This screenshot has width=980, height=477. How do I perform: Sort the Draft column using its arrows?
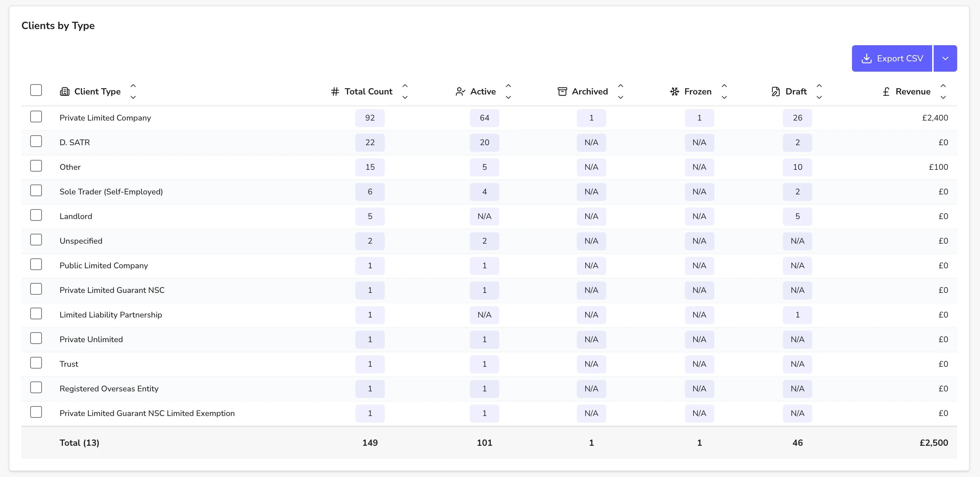820,92
